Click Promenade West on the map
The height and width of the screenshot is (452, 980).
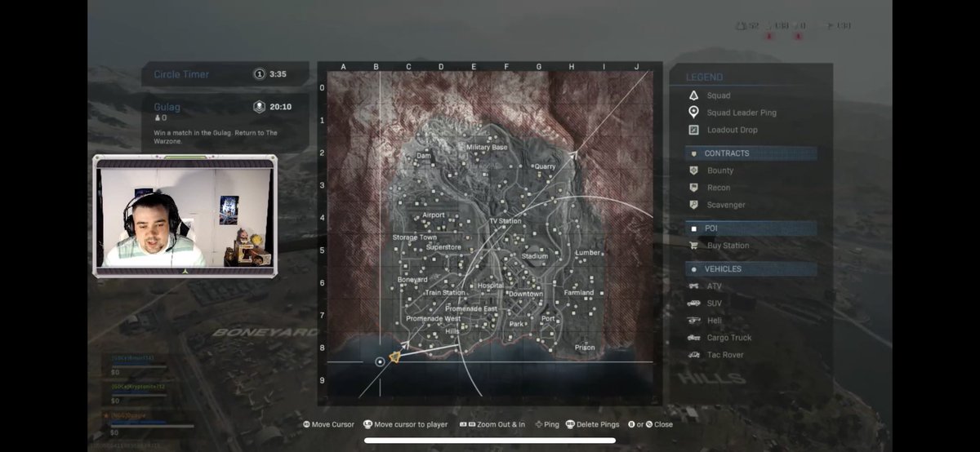[x=434, y=319]
